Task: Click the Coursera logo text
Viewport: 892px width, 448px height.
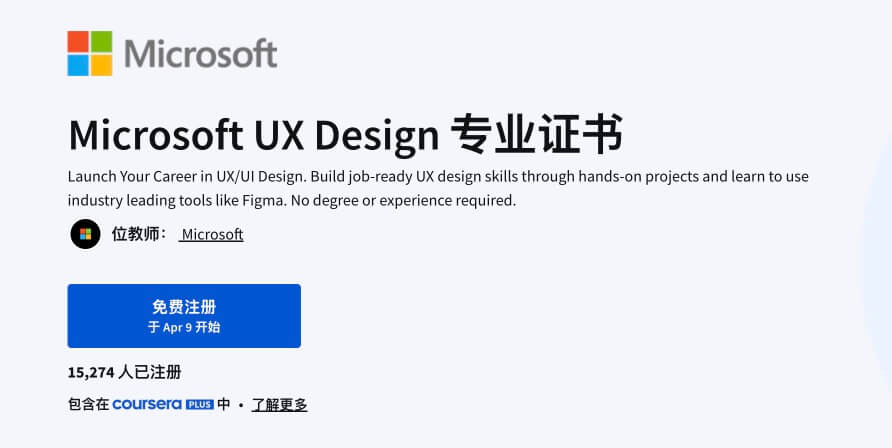Action: [147, 404]
